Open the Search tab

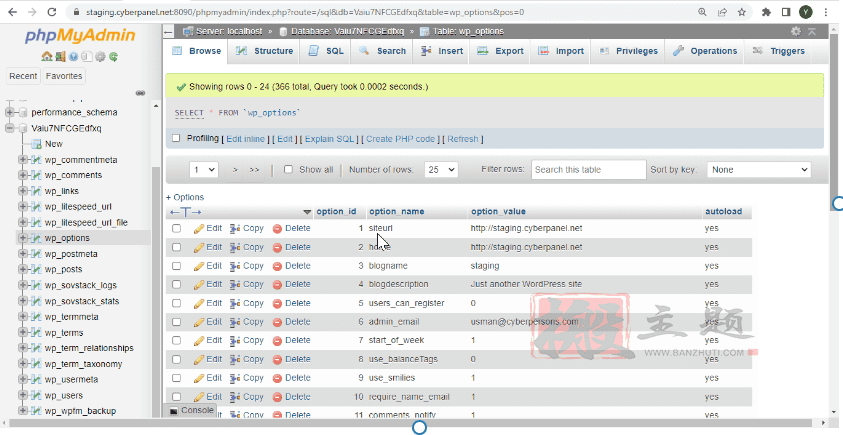[x=383, y=51]
